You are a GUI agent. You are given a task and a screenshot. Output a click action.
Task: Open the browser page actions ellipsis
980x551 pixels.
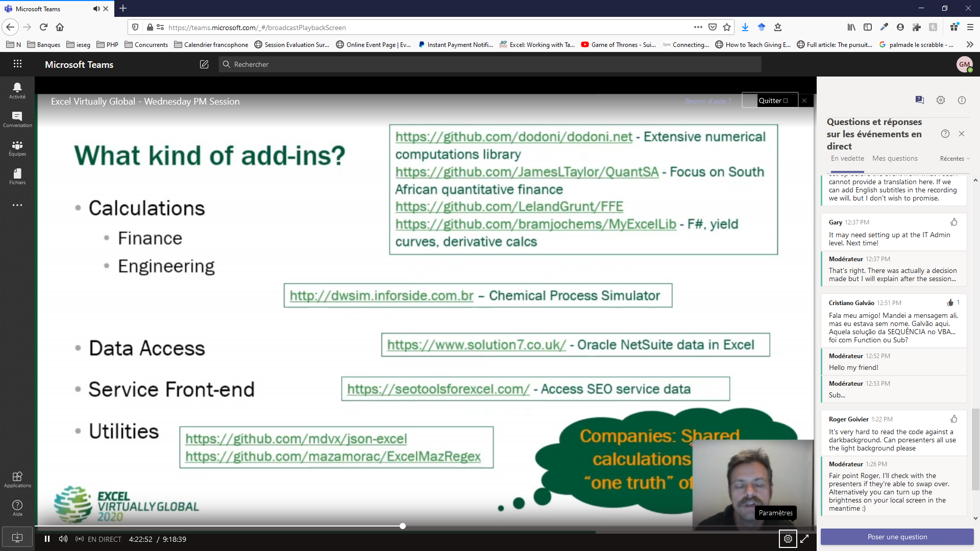(698, 27)
